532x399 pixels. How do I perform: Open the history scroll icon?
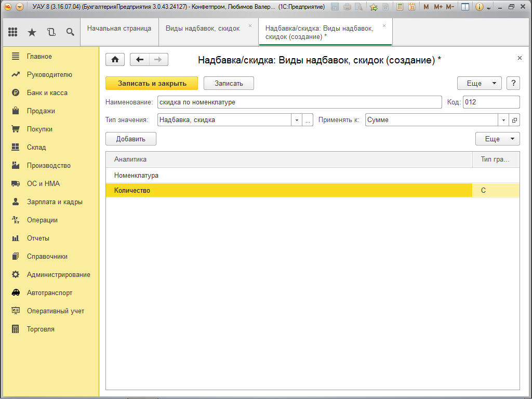(51, 32)
